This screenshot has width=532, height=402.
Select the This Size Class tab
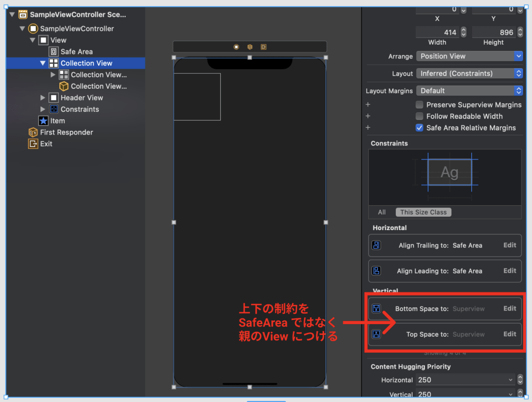click(x=423, y=212)
